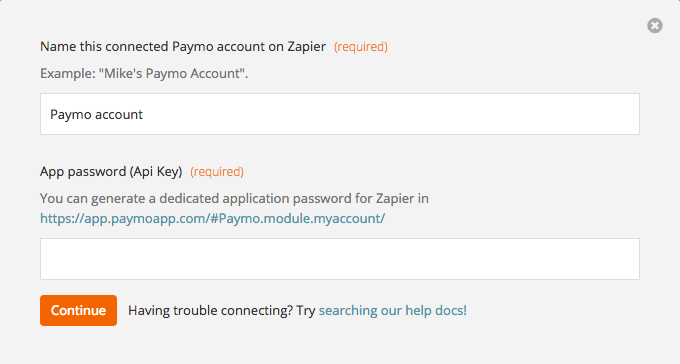The height and width of the screenshot is (364, 680).
Task: Open the searching our help docs link
Action: [x=393, y=310]
